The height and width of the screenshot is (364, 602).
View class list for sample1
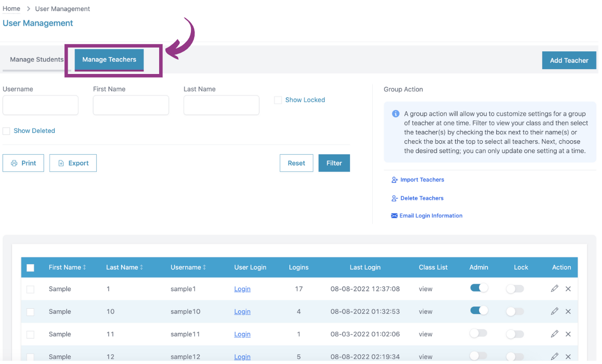click(426, 289)
